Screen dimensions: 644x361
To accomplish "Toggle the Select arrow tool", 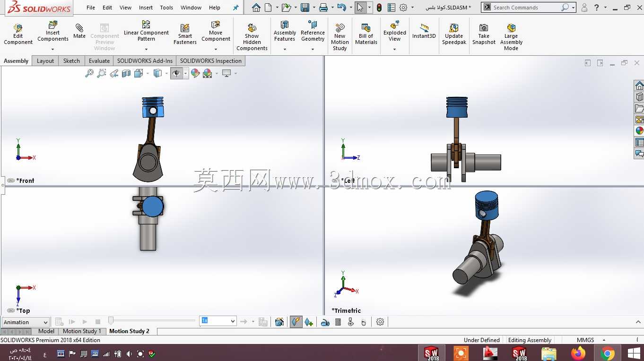I will pos(360,8).
